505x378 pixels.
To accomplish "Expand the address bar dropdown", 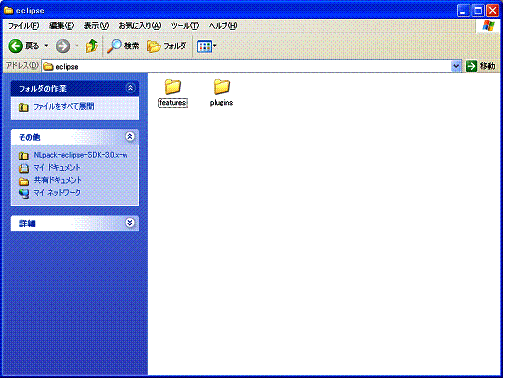I will coord(456,66).
